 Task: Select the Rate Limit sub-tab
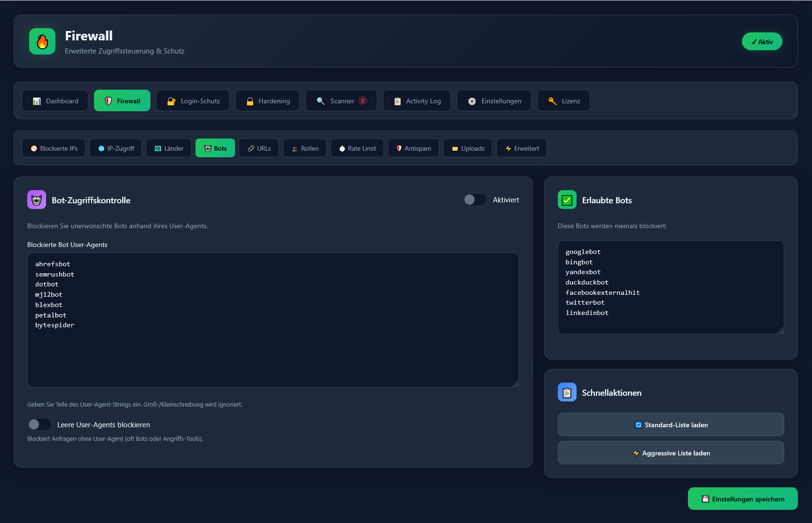[x=357, y=148]
